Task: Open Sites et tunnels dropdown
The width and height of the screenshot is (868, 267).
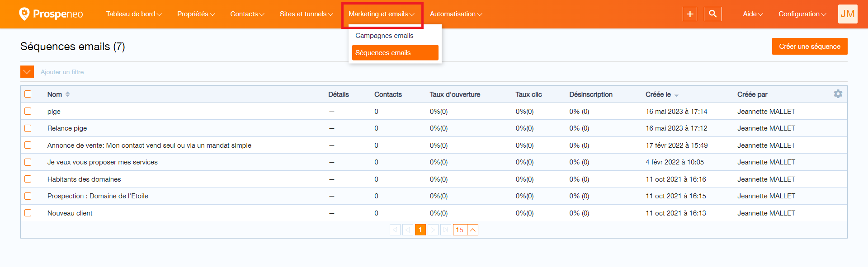Action: (x=306, y=14)
